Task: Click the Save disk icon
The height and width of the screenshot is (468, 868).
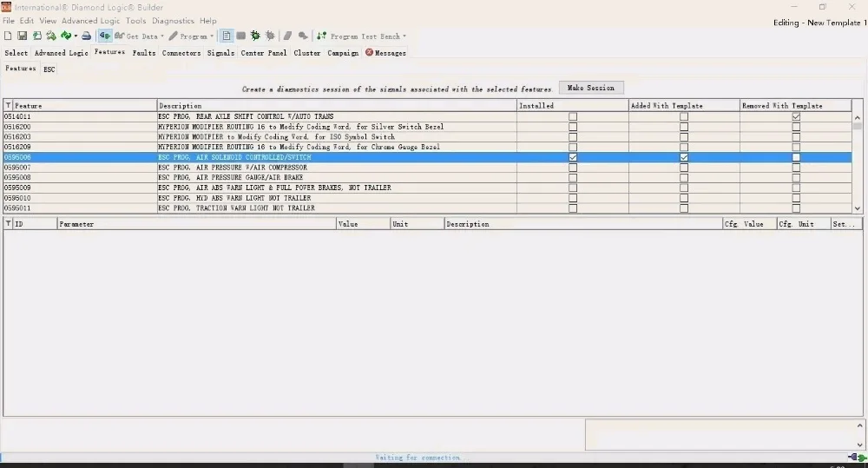Action: [23, 36]
